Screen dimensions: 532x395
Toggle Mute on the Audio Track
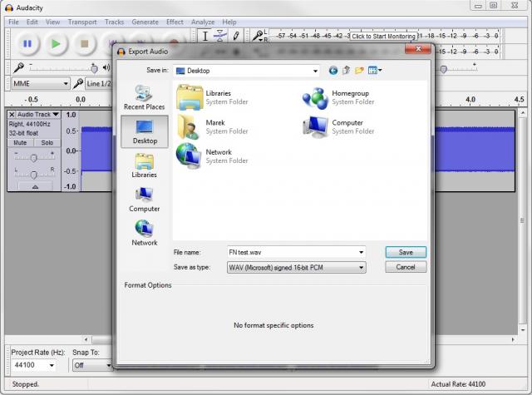point(20,143)
